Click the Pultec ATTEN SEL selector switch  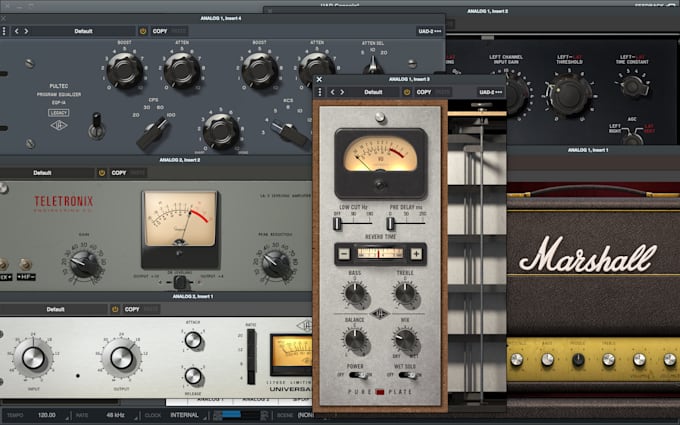click(x=373, y=65)
